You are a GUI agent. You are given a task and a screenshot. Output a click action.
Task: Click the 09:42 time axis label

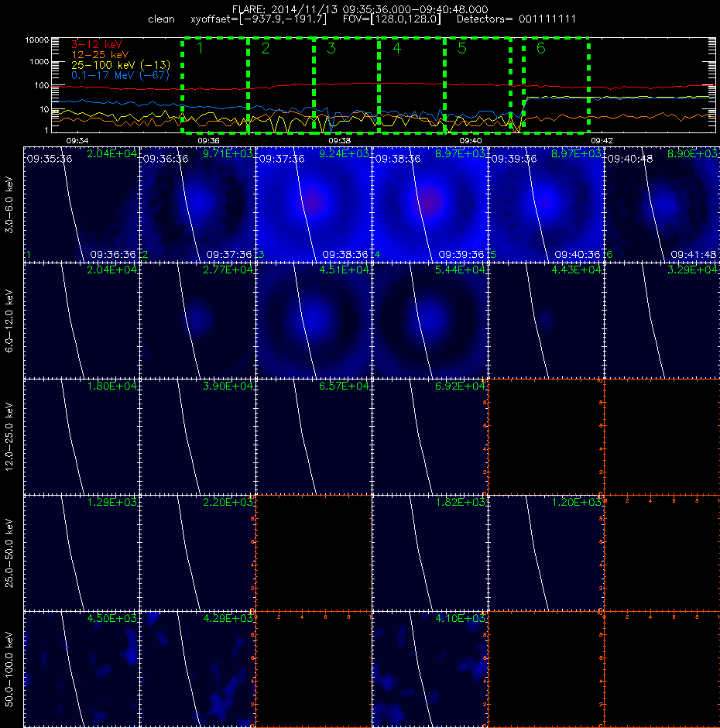[602, 140]
